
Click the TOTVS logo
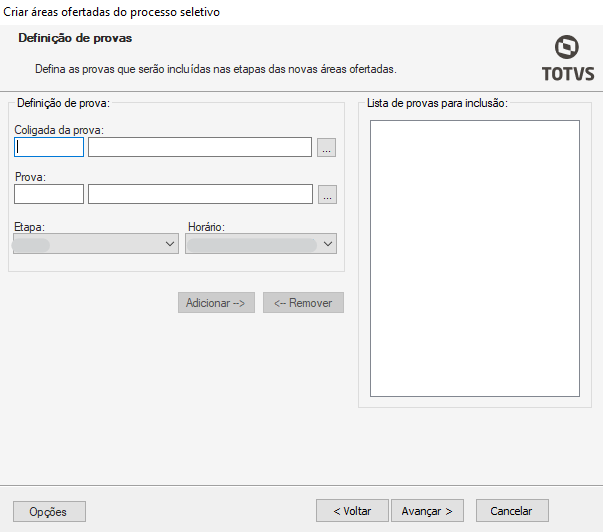pyautogui.click(x=567, y=59)
